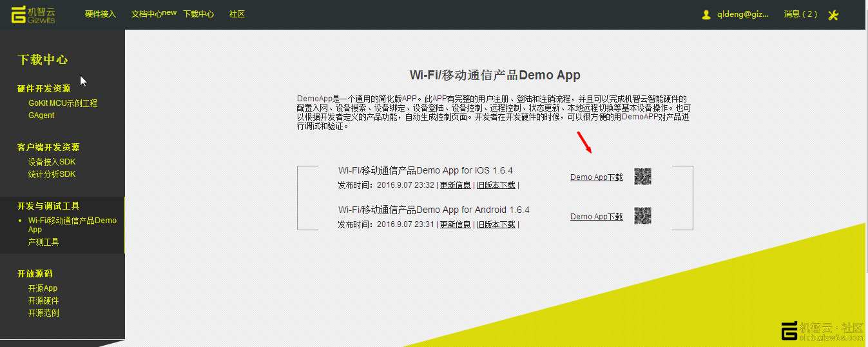View 消息 (2) notifications

800,14
